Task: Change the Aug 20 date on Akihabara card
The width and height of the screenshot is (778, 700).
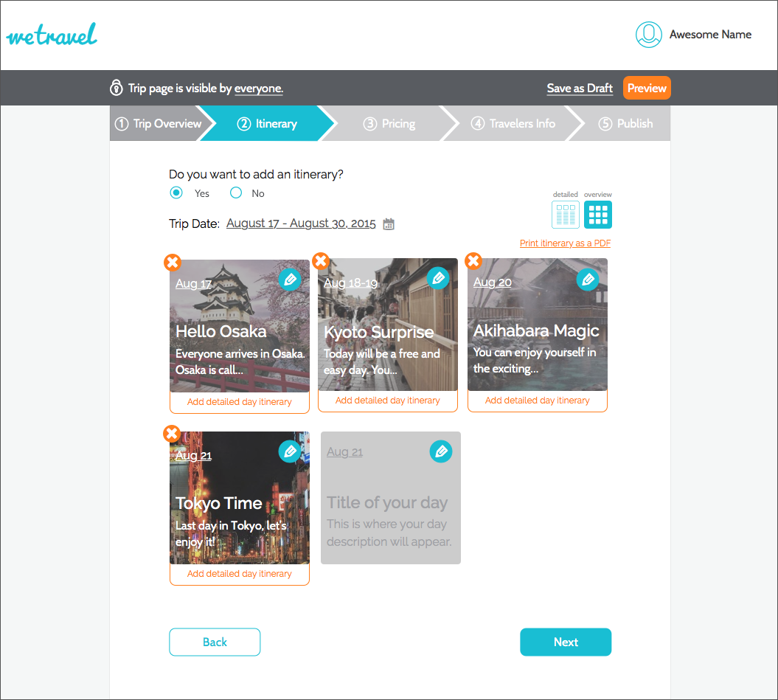Action: [x=492, y=283]
